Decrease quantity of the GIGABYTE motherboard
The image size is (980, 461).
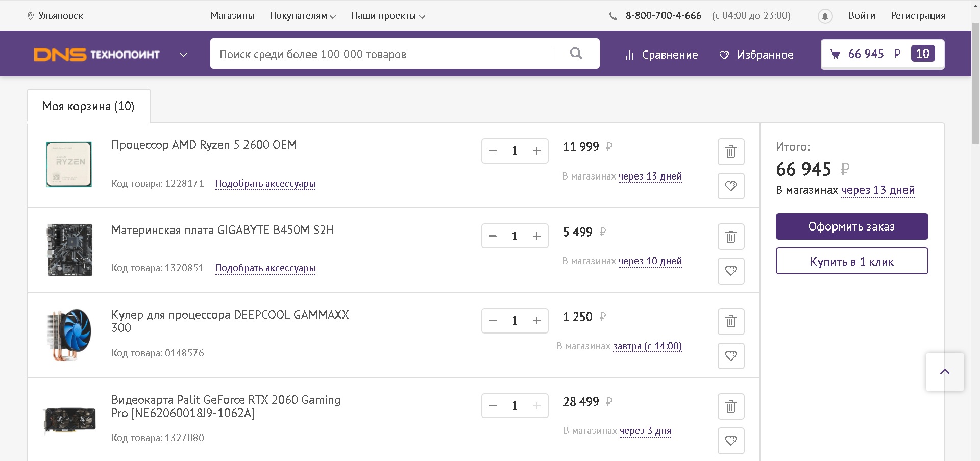click(493, 236)
